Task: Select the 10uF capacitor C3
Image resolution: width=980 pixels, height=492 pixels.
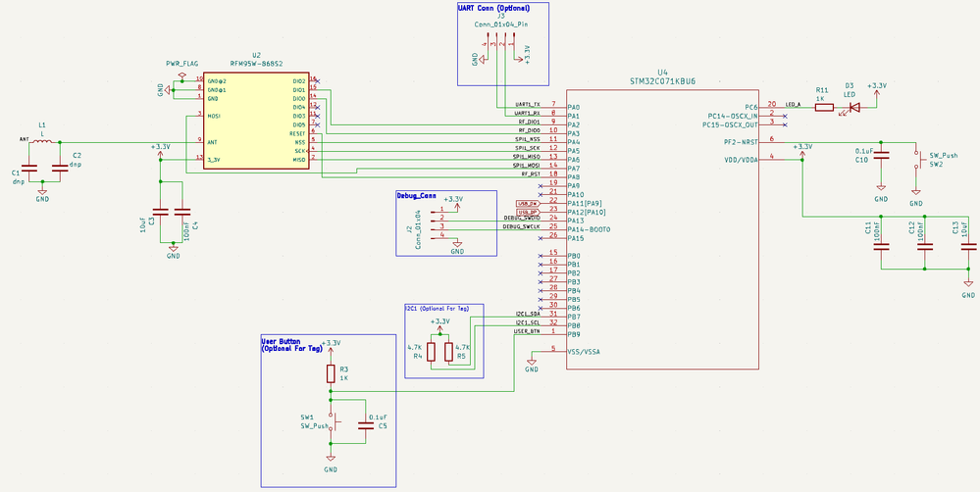Action: point(161,212)
